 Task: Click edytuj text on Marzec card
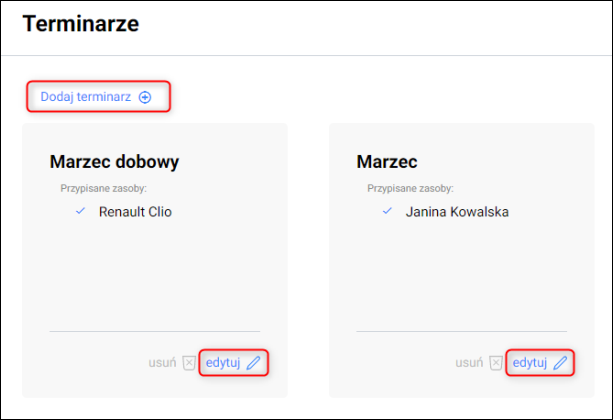click(530, 363)
